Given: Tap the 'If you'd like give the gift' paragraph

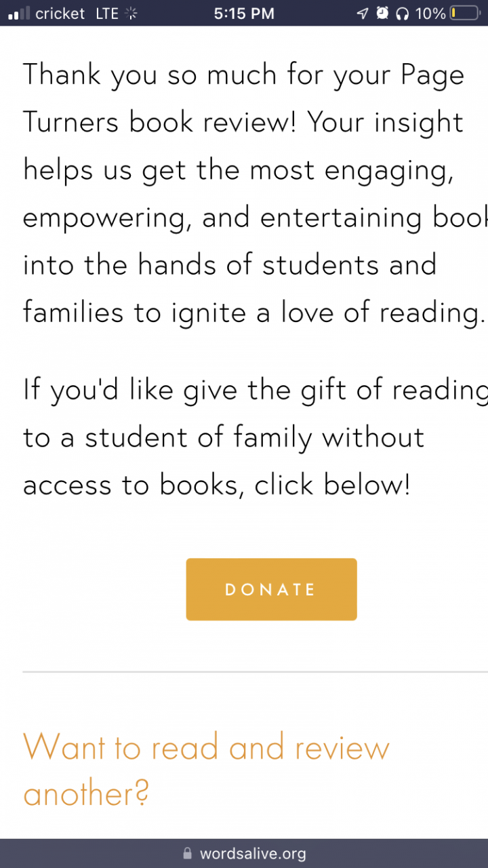Looking at the screenshot, I should click(x=256, y=437).
